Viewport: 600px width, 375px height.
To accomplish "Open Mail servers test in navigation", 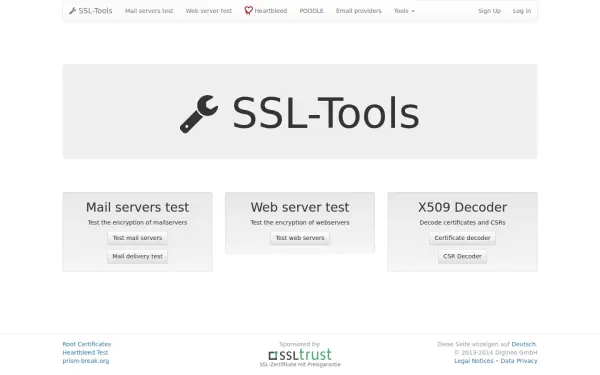I will (149, 11).
